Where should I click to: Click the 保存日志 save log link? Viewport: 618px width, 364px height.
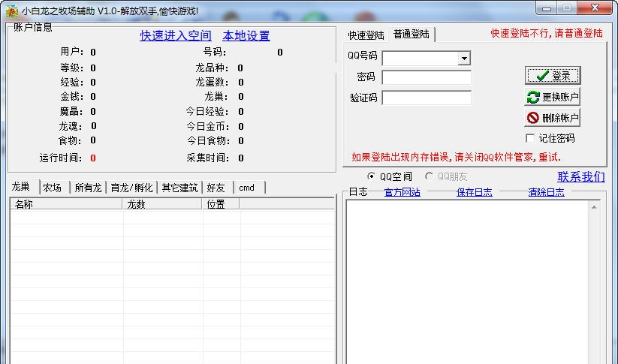click(474, 192)
